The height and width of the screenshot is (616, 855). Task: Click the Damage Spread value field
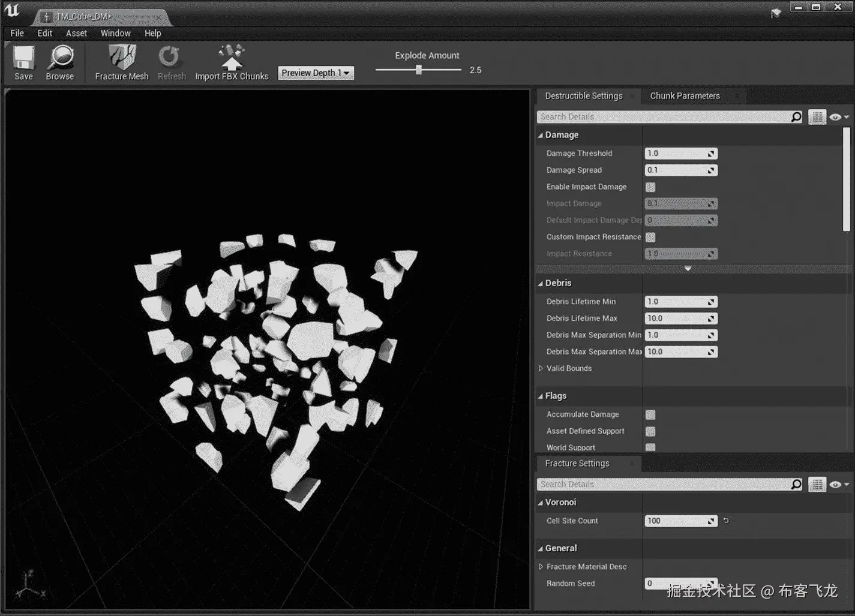pyautogui.click(x=680, y=170)
